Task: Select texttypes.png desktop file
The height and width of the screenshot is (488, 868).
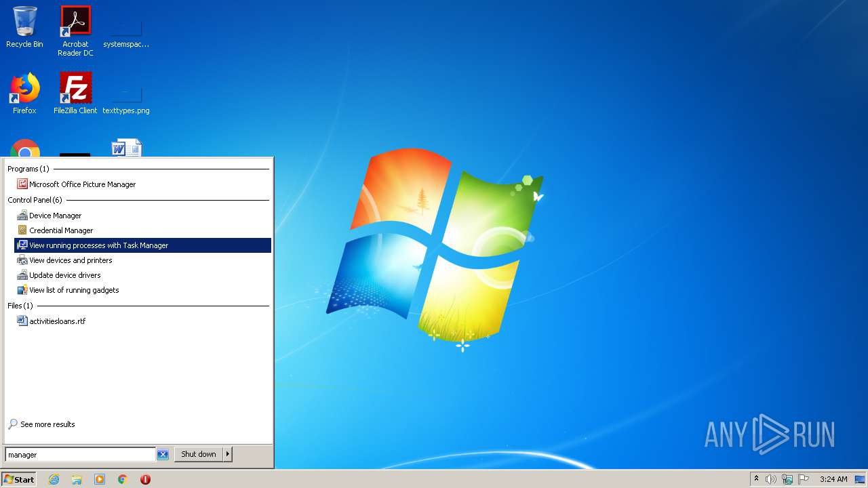Action: (126, 98)
